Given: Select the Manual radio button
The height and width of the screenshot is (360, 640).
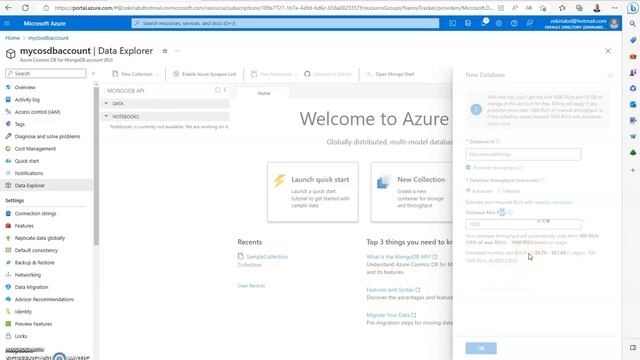Looking at the screenshot, I should pyautogui.click(x=500, y=191).
